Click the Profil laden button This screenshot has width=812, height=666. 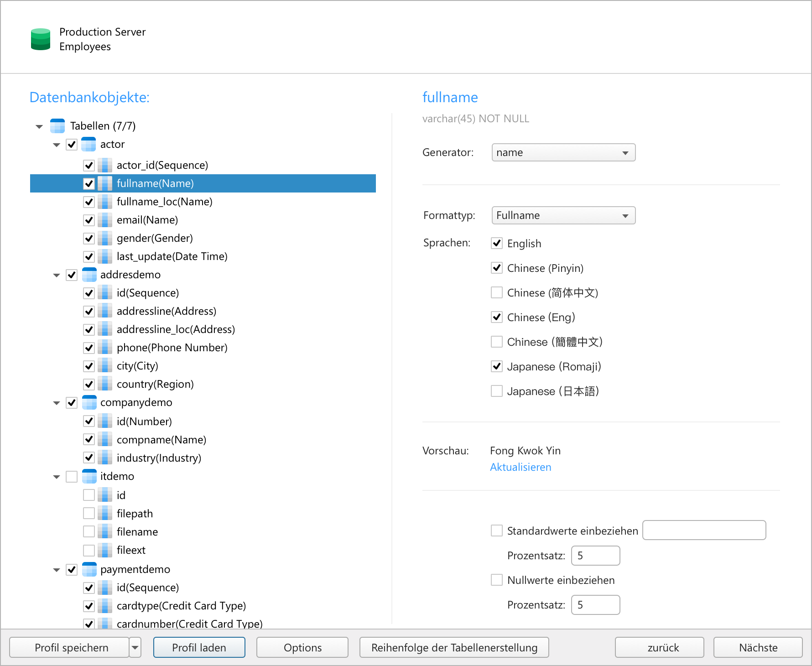click(x=199, y=647)
